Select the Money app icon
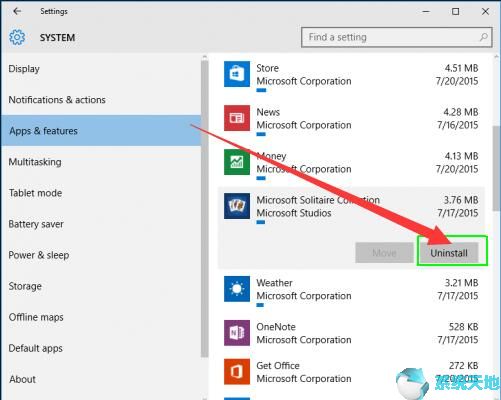This screenshot has width=501, height=400. pos(237,162)
